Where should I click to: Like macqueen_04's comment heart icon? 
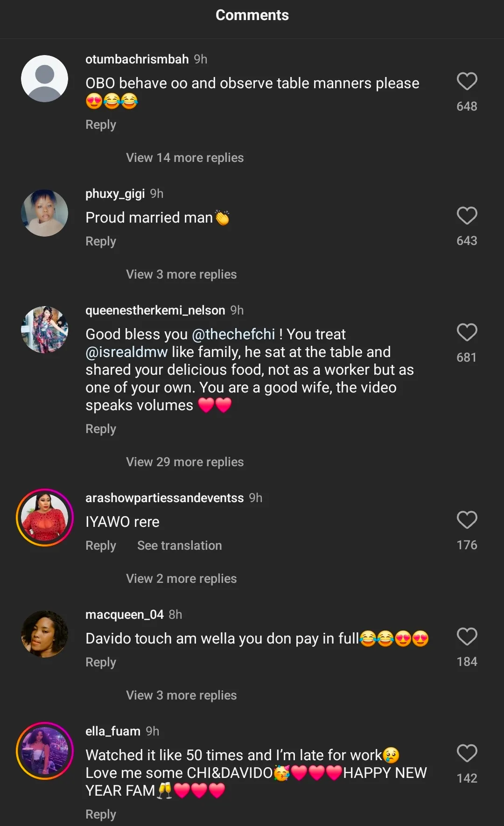click(467, 637)
